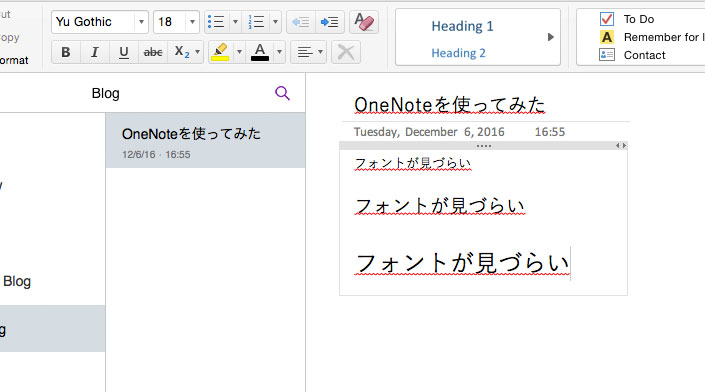Clear formatting with the eraser icon
This screenshot has height=392, width=705.
364,22
